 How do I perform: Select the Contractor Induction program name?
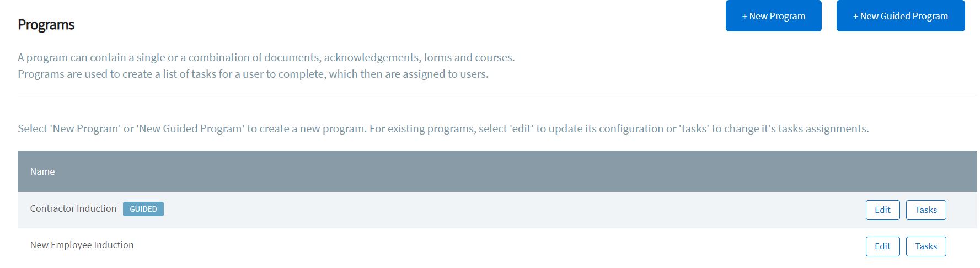pos(73,208)
